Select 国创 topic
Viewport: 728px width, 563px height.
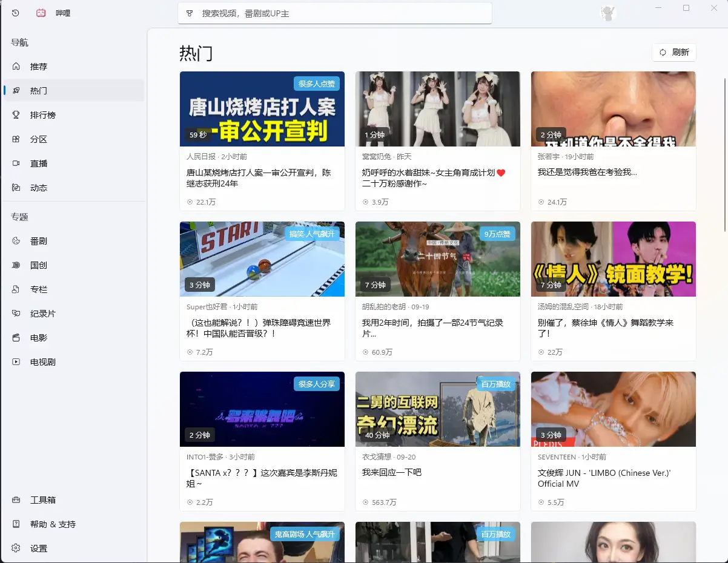tap(74, 265)
